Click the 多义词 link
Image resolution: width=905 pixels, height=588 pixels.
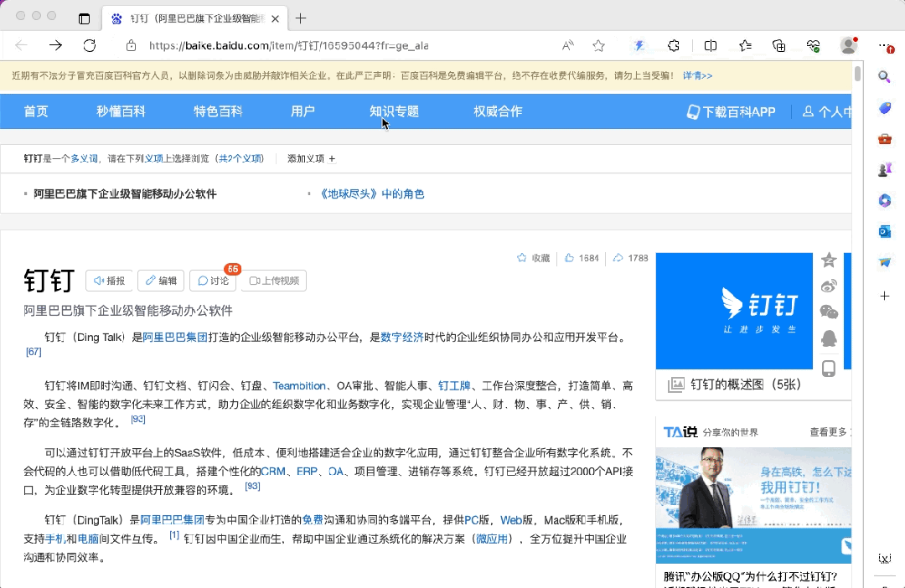click(85, 158)
